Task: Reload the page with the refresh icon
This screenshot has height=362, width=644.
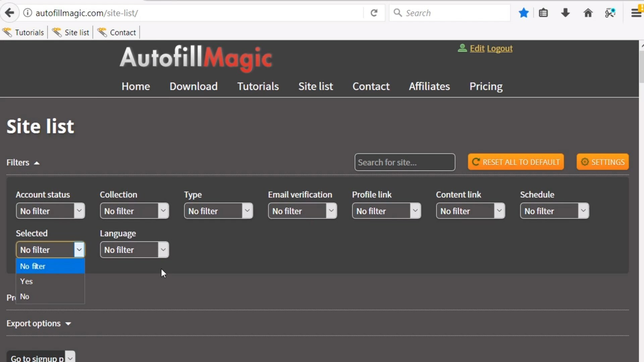Action: point(374,13)
